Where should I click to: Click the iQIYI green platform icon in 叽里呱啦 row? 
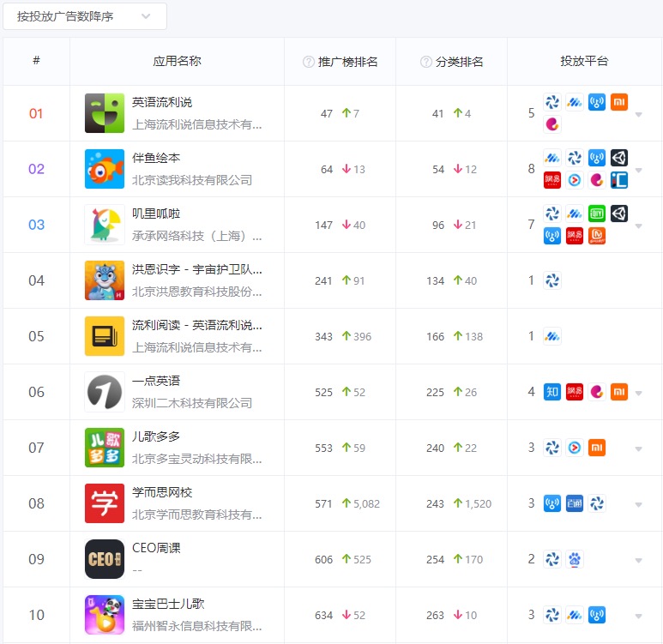point(597,214)
